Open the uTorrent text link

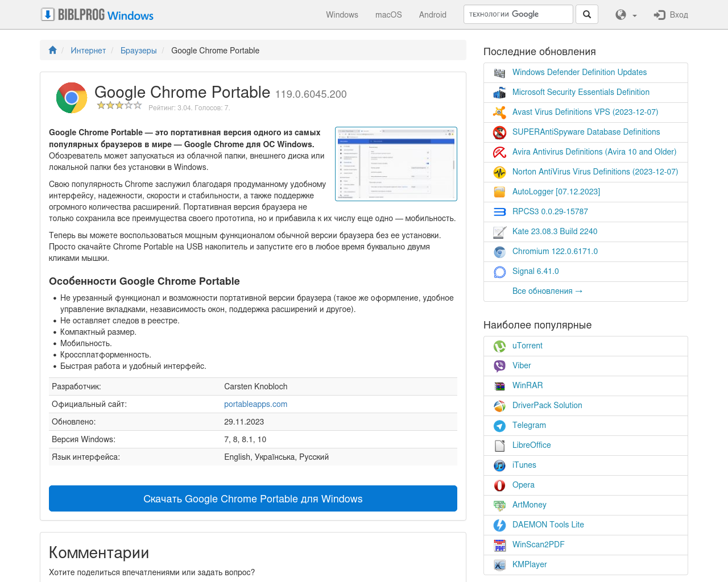(x=527, y=346)
